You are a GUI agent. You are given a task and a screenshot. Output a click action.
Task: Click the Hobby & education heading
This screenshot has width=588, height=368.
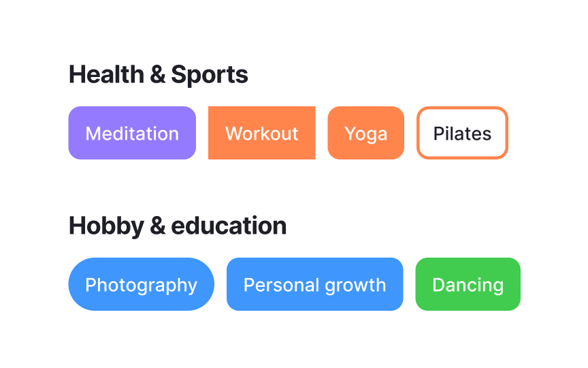click(178, 226)
